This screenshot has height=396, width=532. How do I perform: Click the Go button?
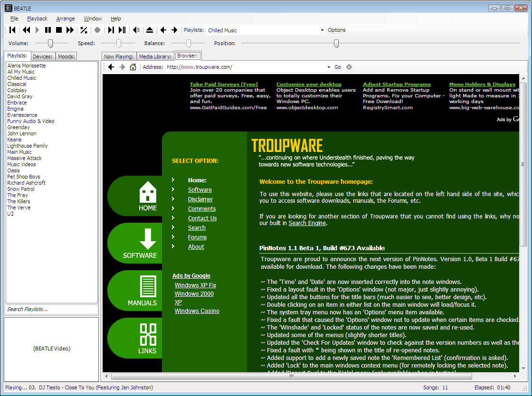click(338, 67)
